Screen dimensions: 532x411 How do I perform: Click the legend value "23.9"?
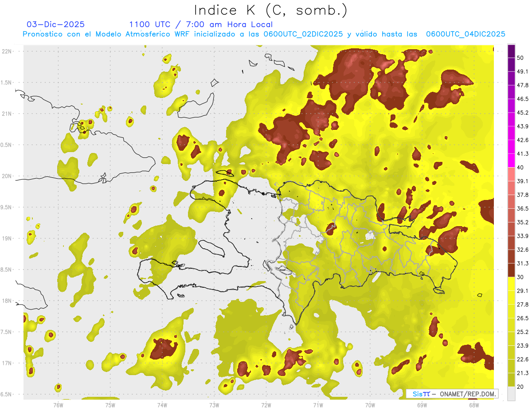pyautogui.click(x=523, y=346)
